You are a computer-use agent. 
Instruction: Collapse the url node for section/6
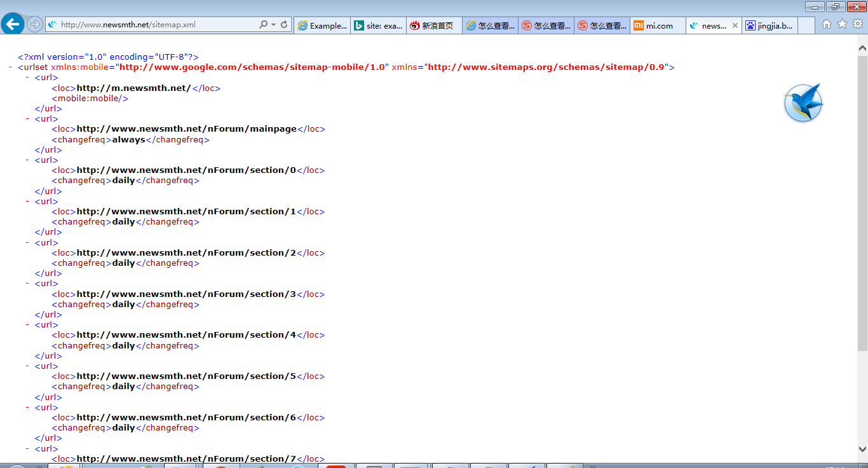point(27,407)
